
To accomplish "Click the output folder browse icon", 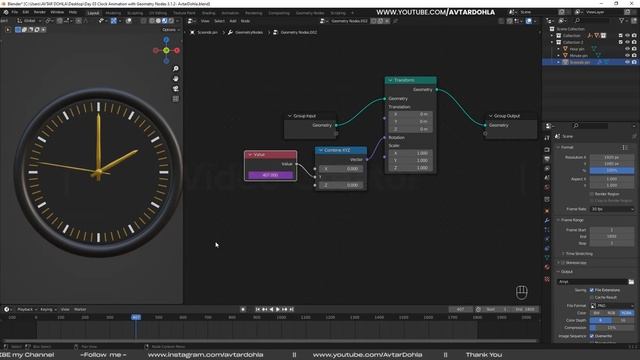I will pyautogui.click(x=631, y=282).
